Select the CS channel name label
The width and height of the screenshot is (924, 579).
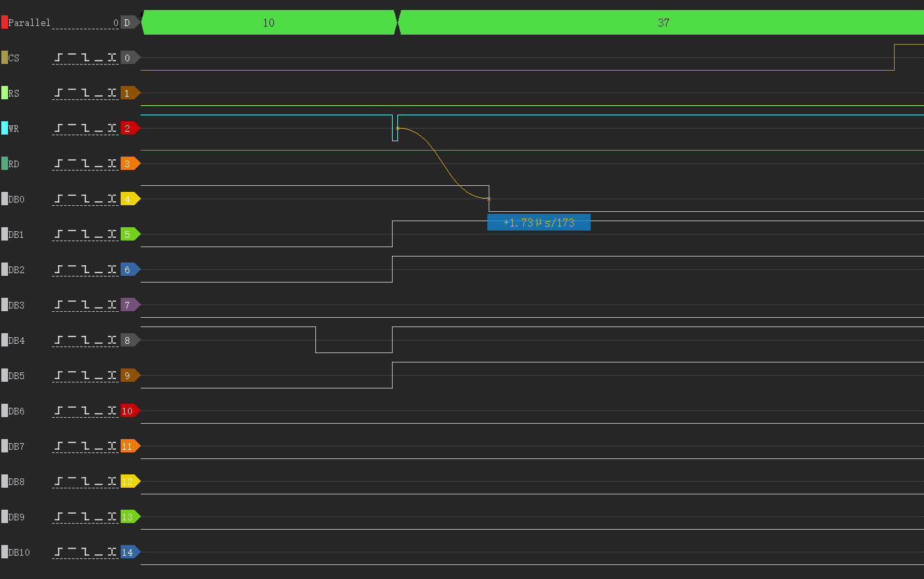tap(14, 58)
